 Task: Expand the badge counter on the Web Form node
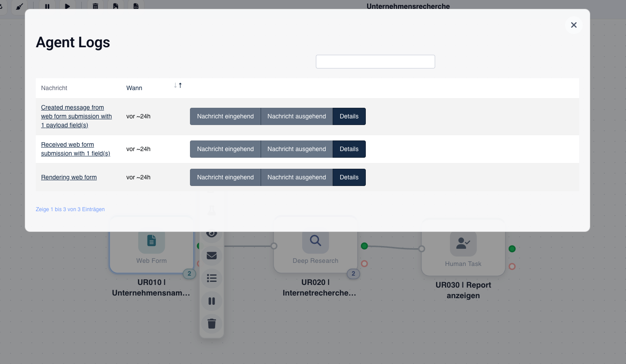(x=189, y=273)
